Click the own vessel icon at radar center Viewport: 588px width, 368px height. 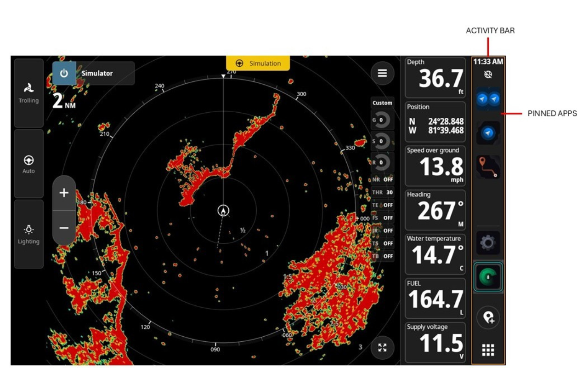(x=223, y=211)
